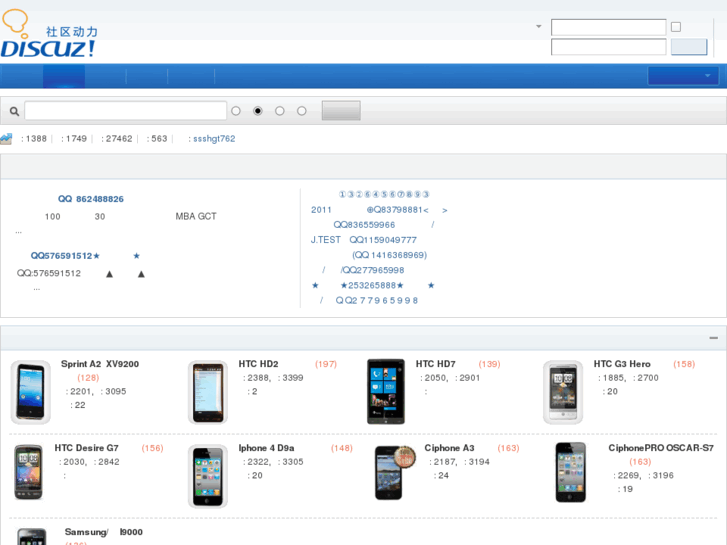Image resolution: width=727 pixels, height=545 pixels.
Task: Open the QQ 862488826 thread link
Action: [x=91, y=199]
